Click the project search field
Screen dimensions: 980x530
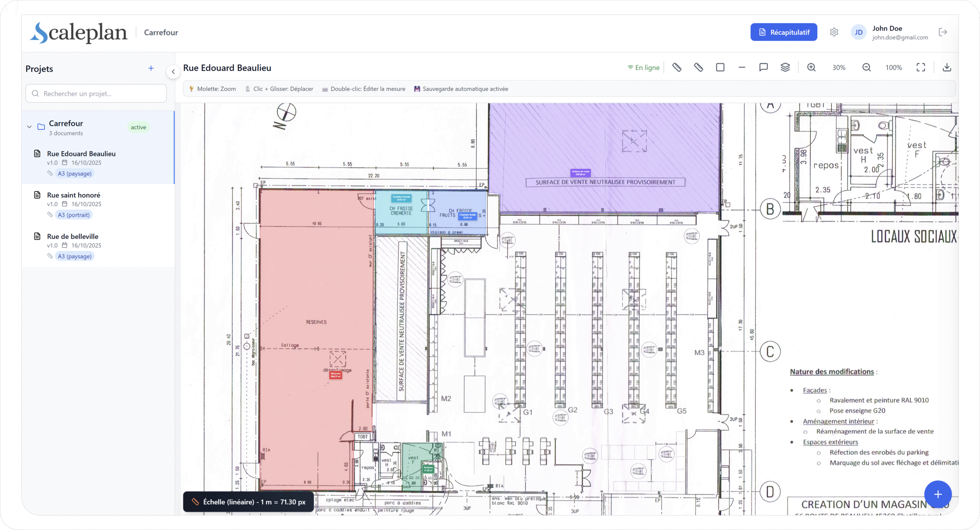coord(96,93)
